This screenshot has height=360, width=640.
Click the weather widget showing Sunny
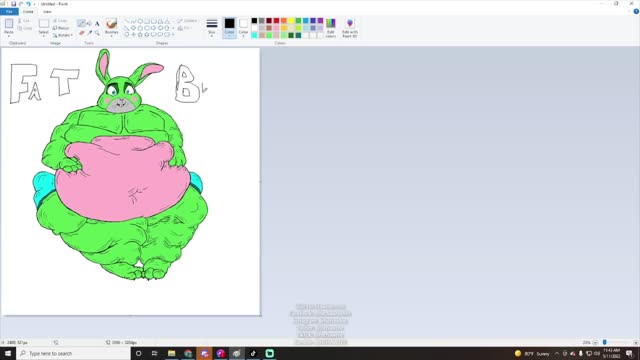pos(532,353)
